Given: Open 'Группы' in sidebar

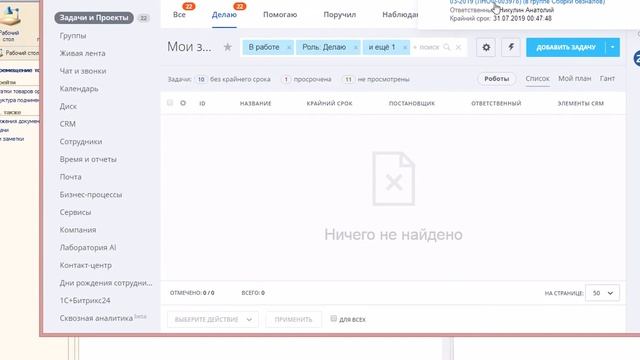Looking at the screenshot, I should 73,36.
